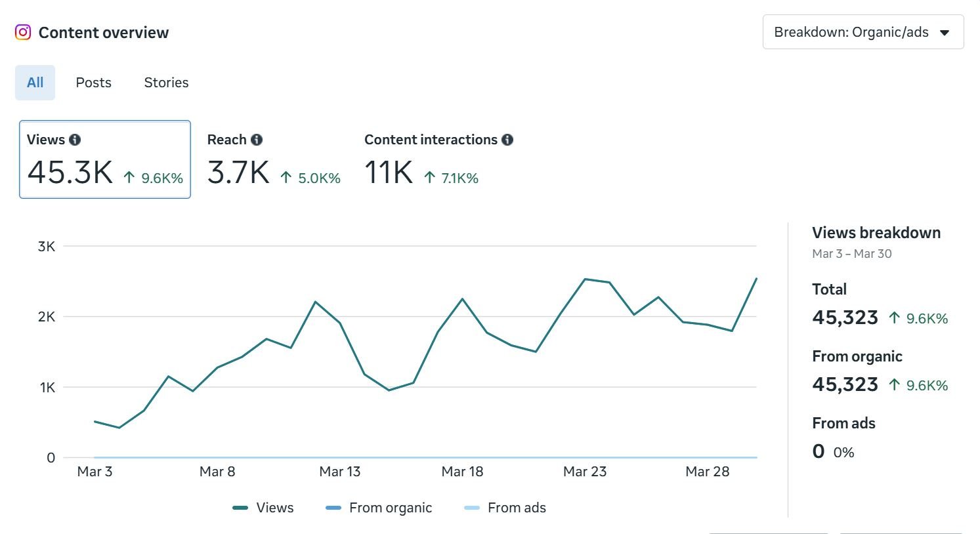Image resolution: width=980 pixels, height=534 pixels.
Task: Switch to the Stories tab
Action: (x=165, y=82)
